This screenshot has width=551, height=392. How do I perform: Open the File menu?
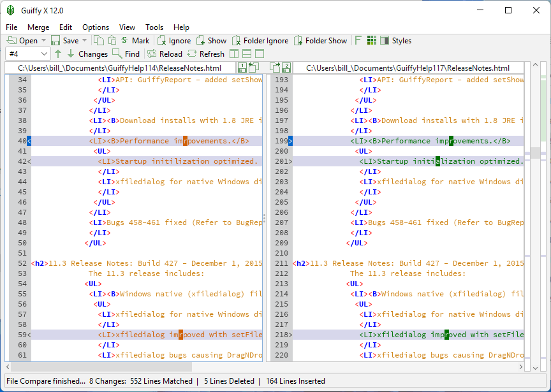click(11, 27)
